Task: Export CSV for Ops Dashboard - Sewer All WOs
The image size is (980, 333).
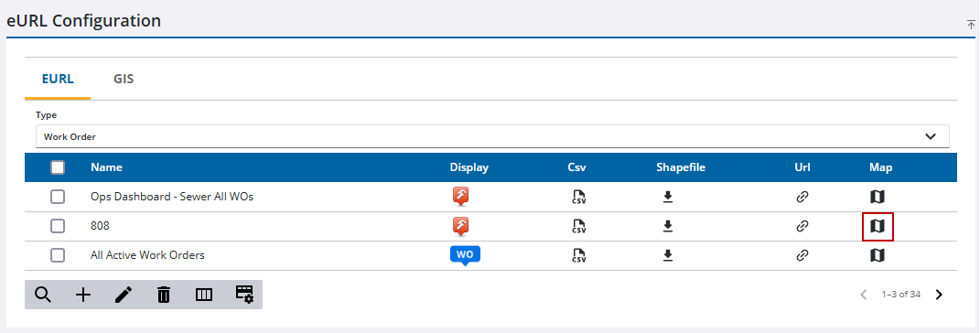Action: [x=578, y=197]
